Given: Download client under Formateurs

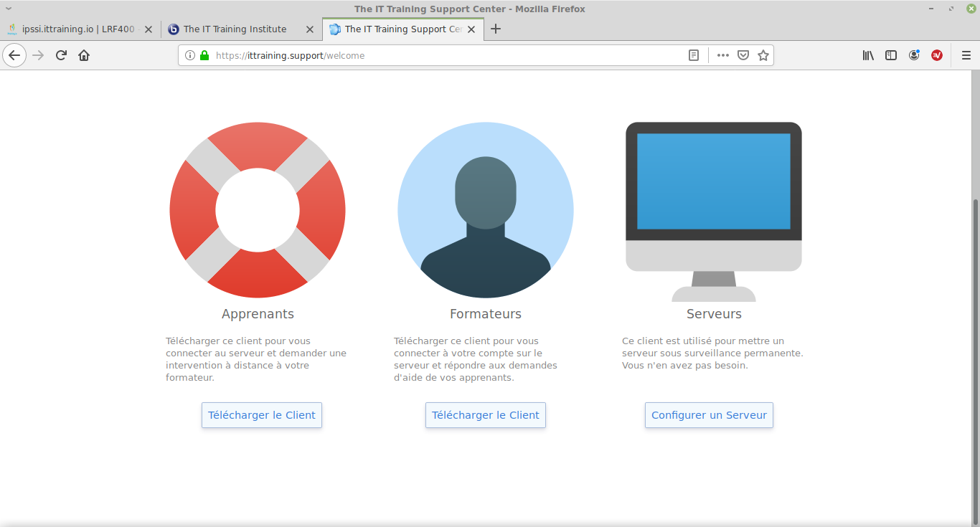Looking at the screenshot, I should [486, 415].
